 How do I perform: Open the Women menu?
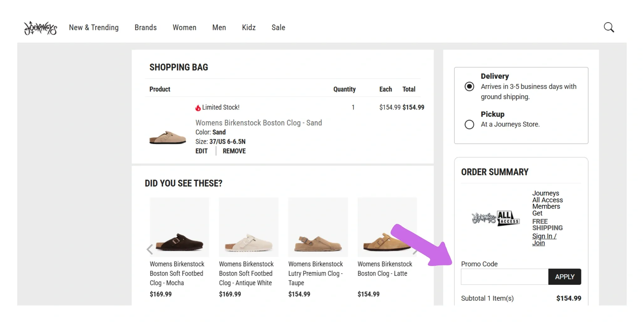pyautogui.click(x=184, y=28)
